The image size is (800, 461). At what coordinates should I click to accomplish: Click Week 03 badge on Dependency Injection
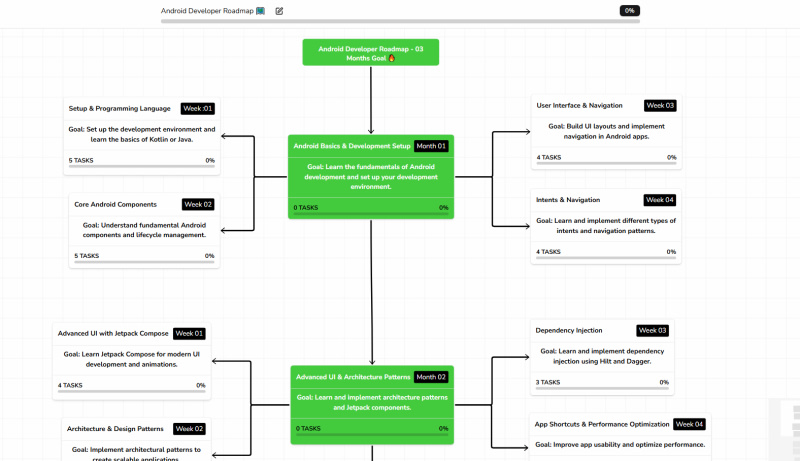tap(652, 330)
